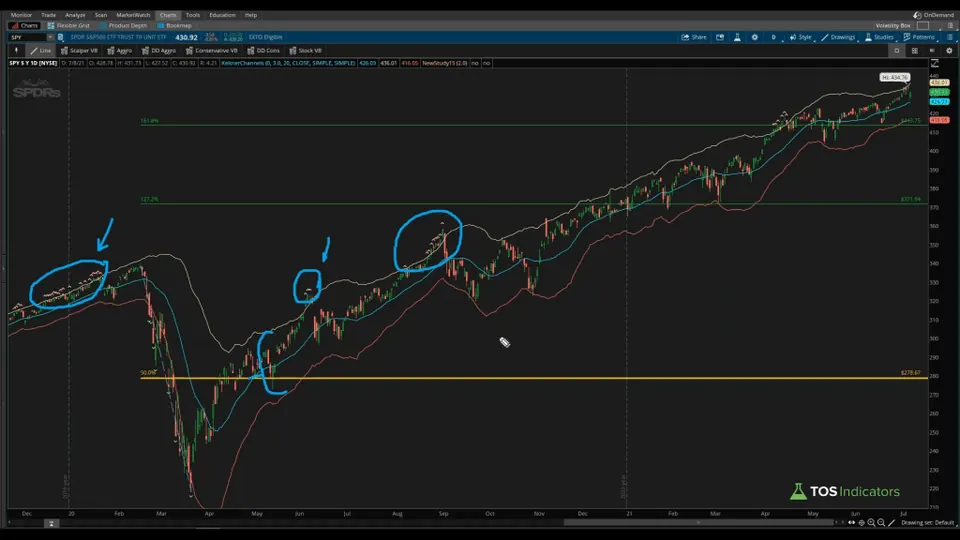This screenshot has width=960, height=540.
Task: Click the pan left-right arrows icon
Action: 852,523
